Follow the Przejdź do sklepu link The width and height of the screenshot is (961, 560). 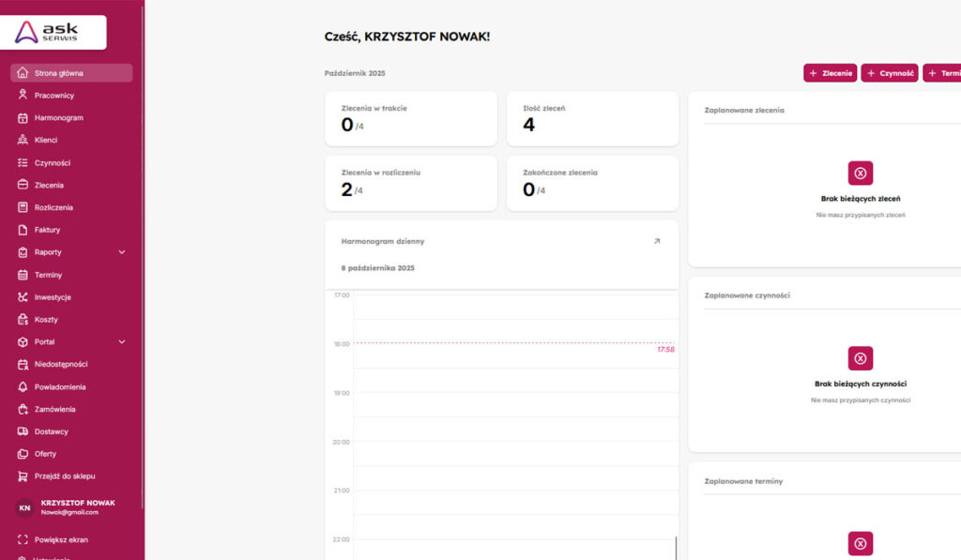click(x=65, y=477)
